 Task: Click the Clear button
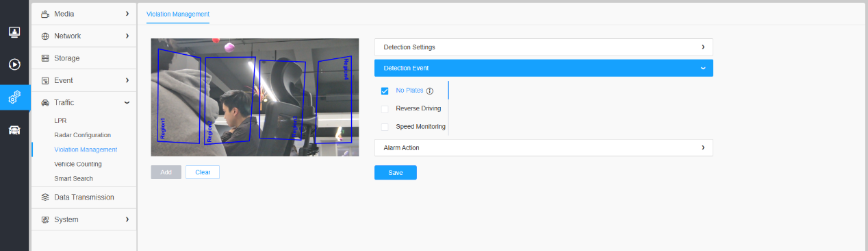203,172
